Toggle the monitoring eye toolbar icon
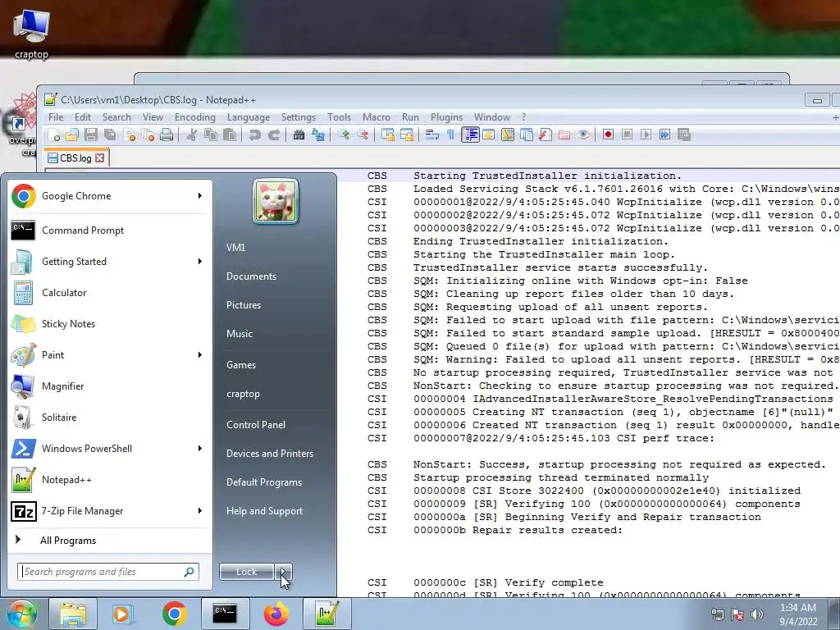Viewport: 840px width, 630px height. [x=583, y=135]
